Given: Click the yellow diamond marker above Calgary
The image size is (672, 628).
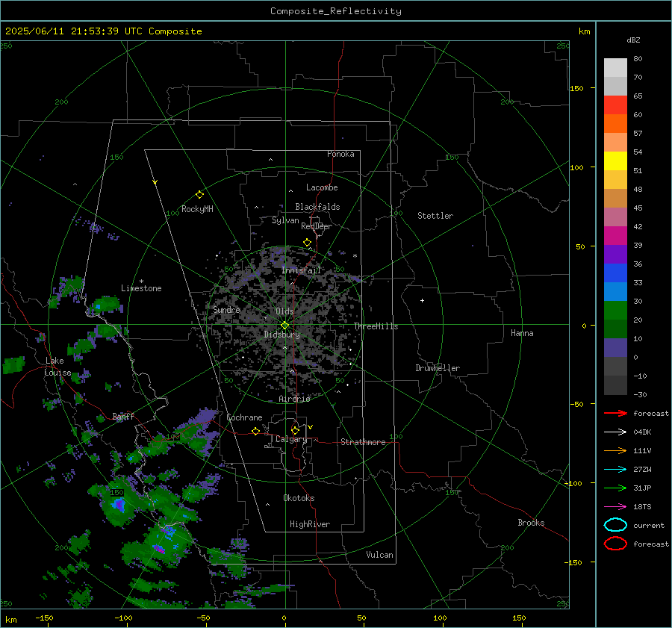Looking at the screenshot, I should (x=295, y=430).
